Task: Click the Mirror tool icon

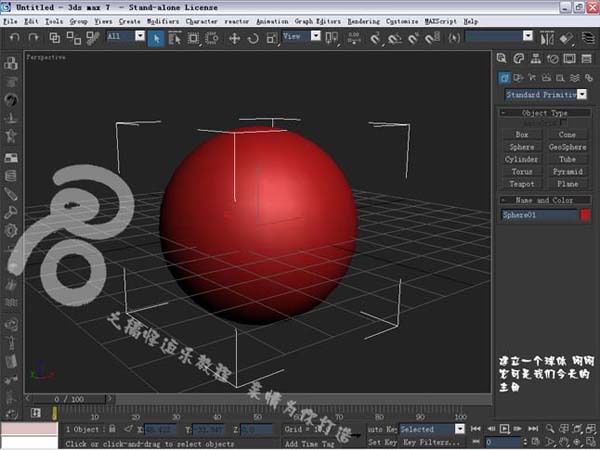Action: 547,38
